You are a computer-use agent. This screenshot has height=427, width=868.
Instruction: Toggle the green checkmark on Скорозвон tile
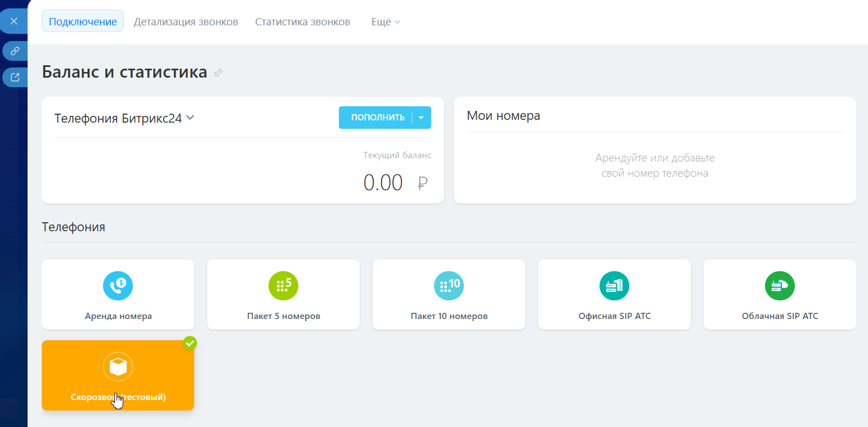(x=190, y=343)
